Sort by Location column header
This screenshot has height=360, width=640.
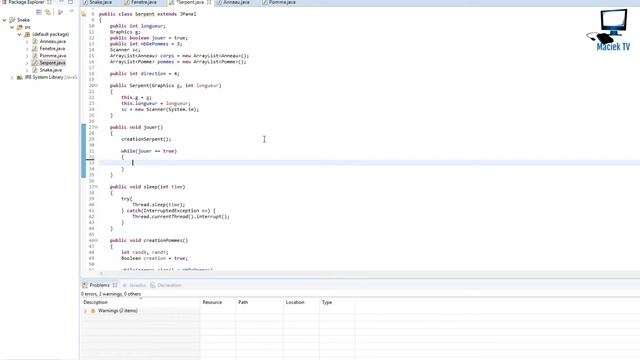coord(301,302)
